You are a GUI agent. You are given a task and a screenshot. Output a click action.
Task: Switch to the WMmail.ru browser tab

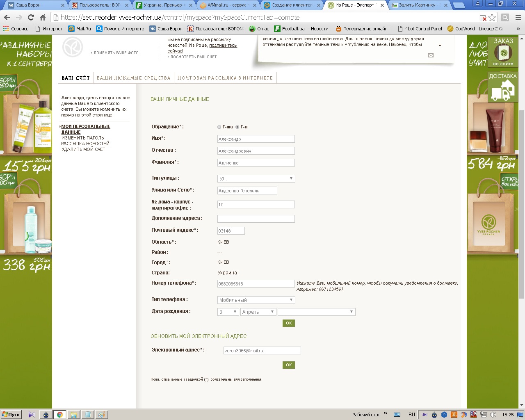[228, 5]
